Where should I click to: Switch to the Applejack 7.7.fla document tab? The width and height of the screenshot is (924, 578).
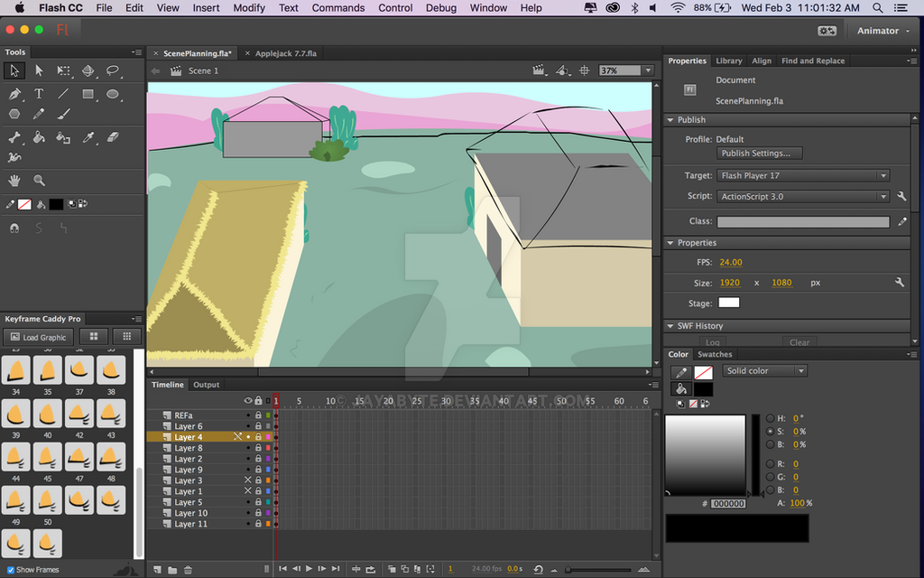[x=286, y=53]
